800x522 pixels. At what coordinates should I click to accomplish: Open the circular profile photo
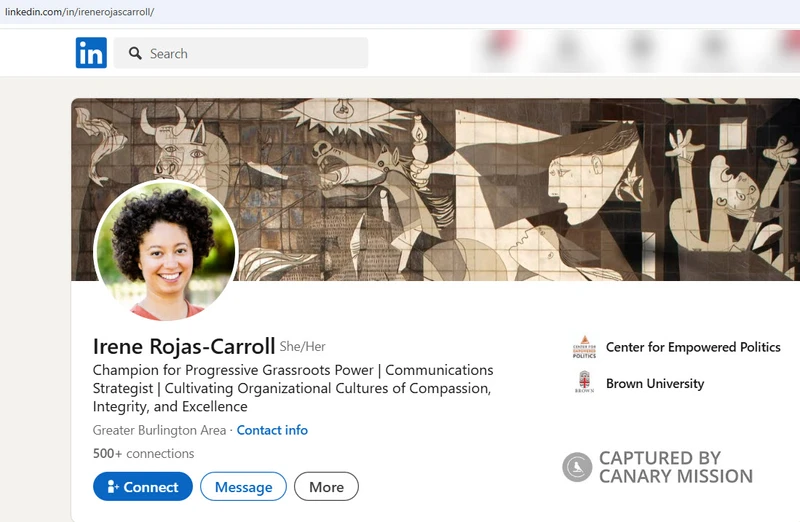165,251
